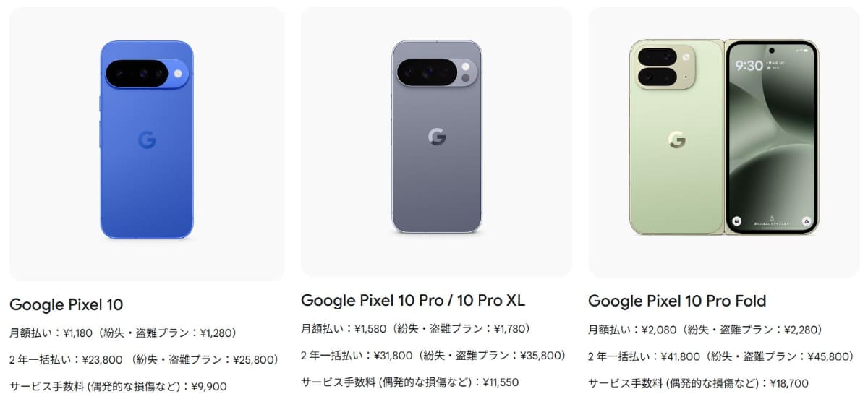This screenshot has height=415, width=868.
Task: Click the G logo on the green Pixel Fold
Action: coord(676,140)
